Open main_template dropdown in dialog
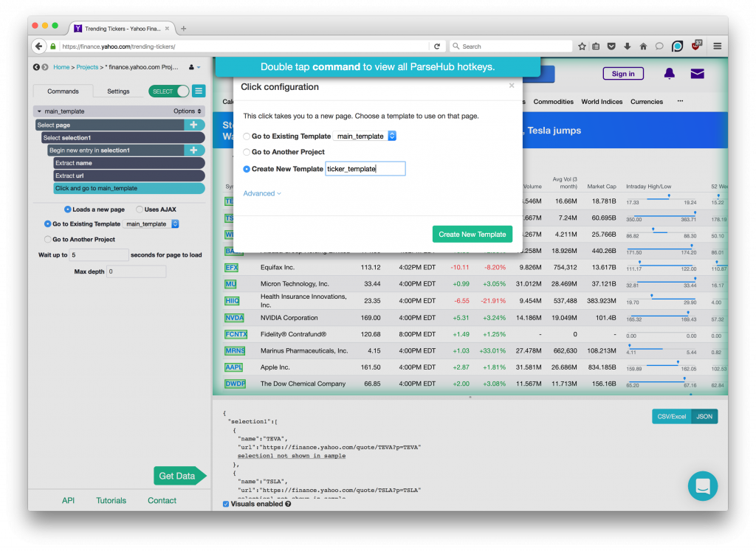Viewport: 756px width, 551px height. (x=365, y=136)
